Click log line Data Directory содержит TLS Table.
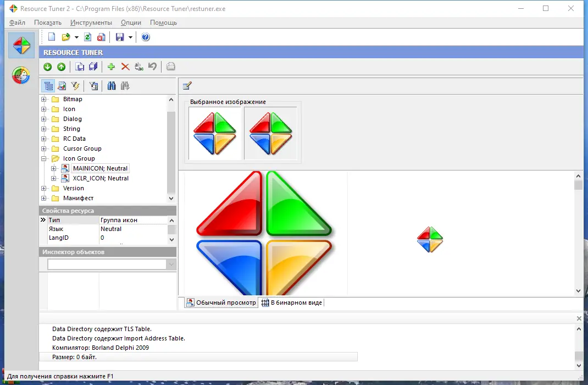588x385 pixels. (x=102, y=329)
